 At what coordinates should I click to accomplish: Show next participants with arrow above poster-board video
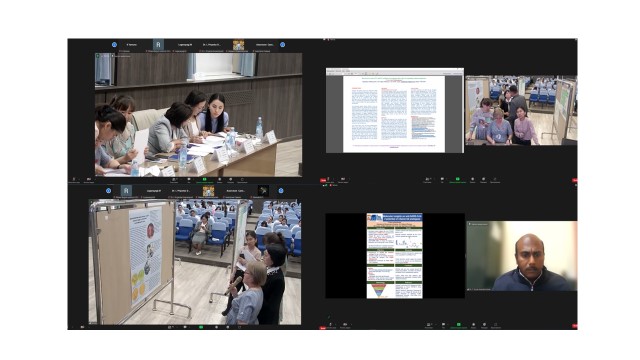click(281, 190)
